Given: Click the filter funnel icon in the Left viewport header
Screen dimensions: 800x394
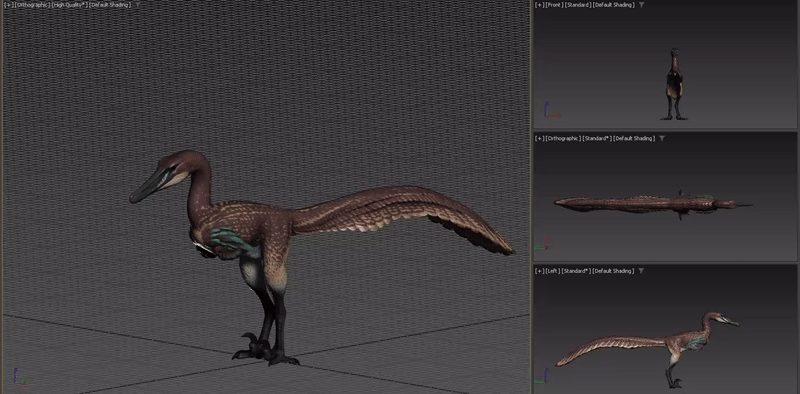Looking at the screenshot, I should pos(641,271).
